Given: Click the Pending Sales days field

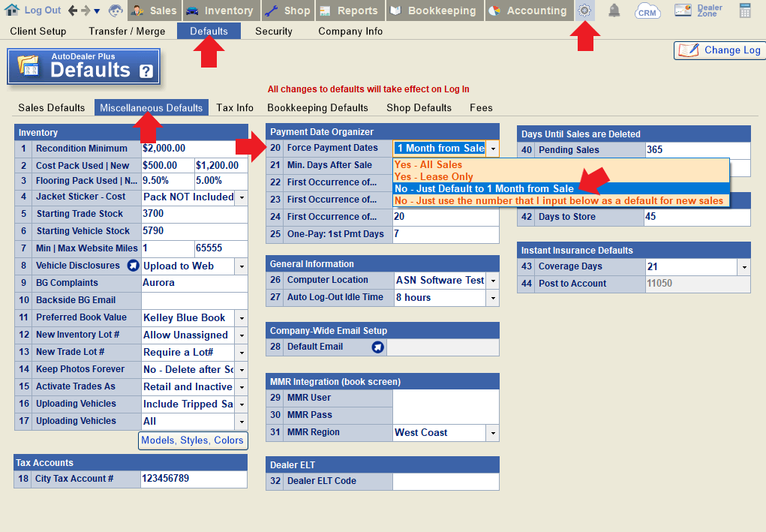Looking at the screenshot, I should point(698,150).
